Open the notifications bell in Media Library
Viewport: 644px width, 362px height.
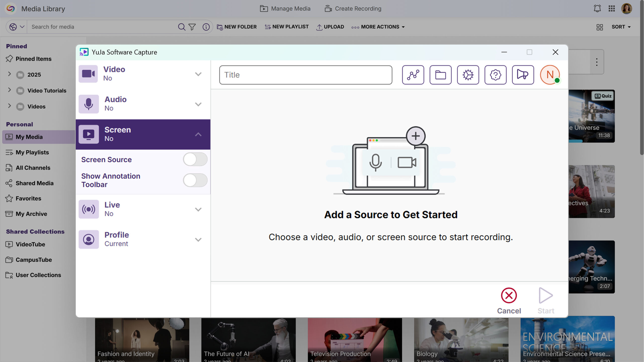tap(597, 9)
